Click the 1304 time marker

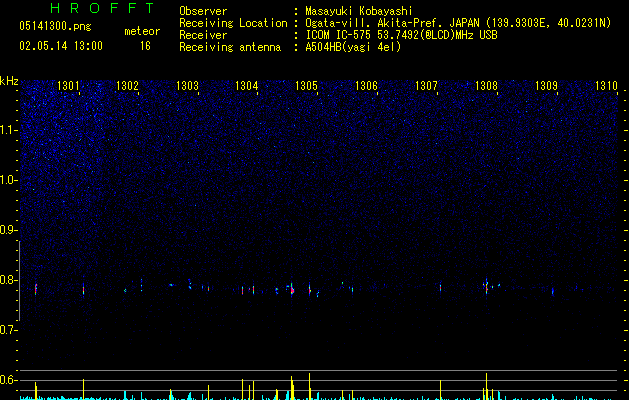click(x=246, y=86)
